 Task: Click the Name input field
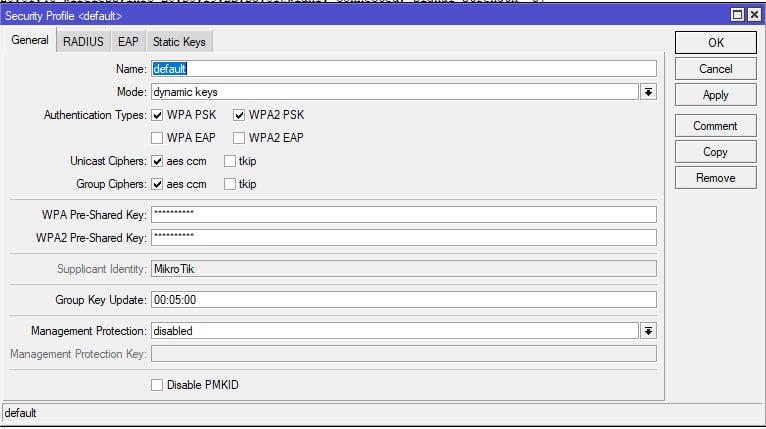click(x=404, y=69)
